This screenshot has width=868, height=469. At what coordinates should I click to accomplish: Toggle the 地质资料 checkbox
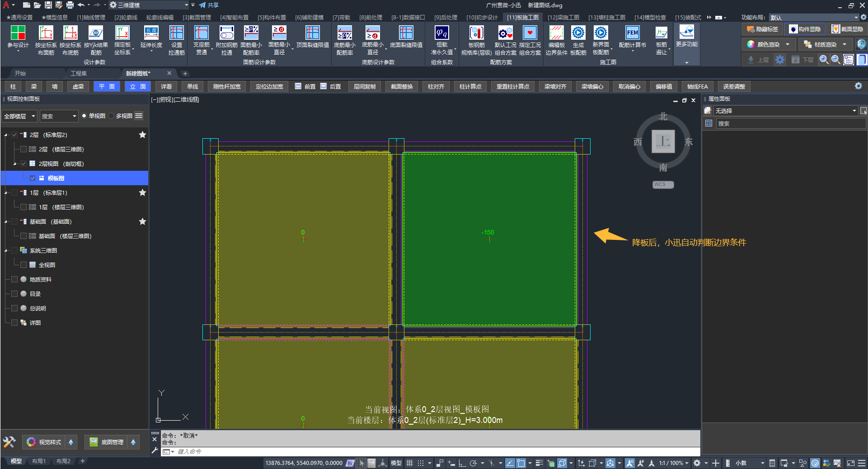[x=14, y=279]
